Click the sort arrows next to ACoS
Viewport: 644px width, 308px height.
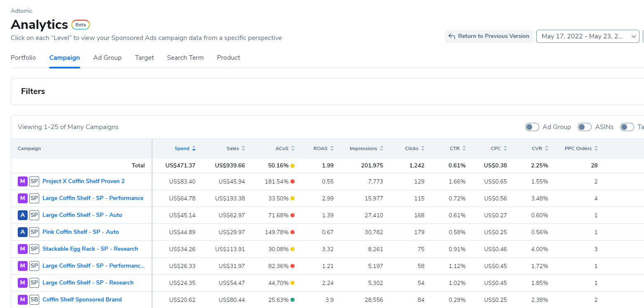pyautogui.click(x=293, y=148)
